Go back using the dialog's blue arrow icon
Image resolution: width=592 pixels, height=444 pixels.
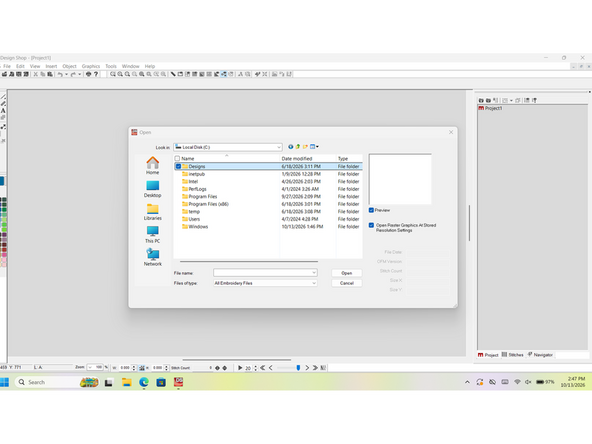pos(290,147)
